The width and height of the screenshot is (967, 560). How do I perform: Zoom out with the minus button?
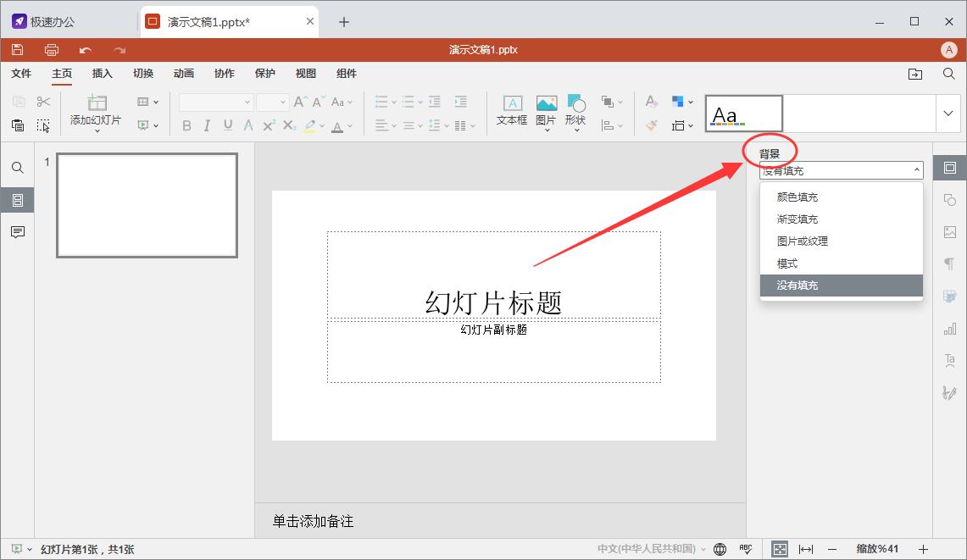coord(832,550)
